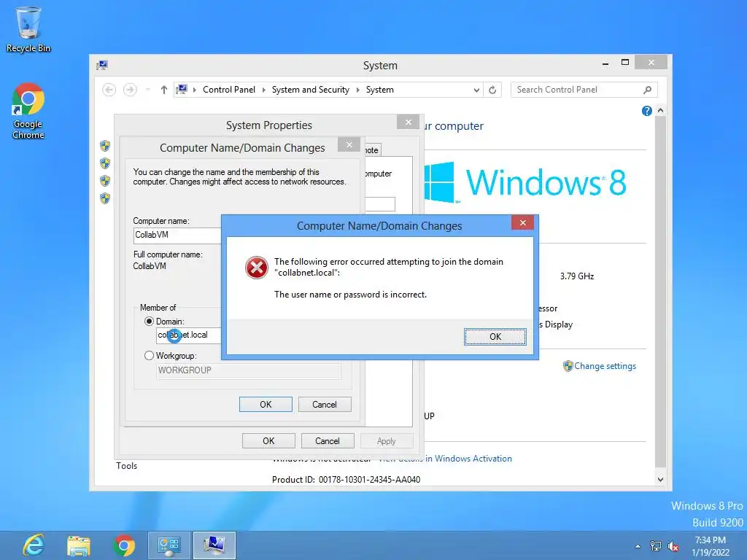This screenshot has width=747, height=560.
Task: Switch to Control Panel taskbar button
Action: click(x=169, y=545)
